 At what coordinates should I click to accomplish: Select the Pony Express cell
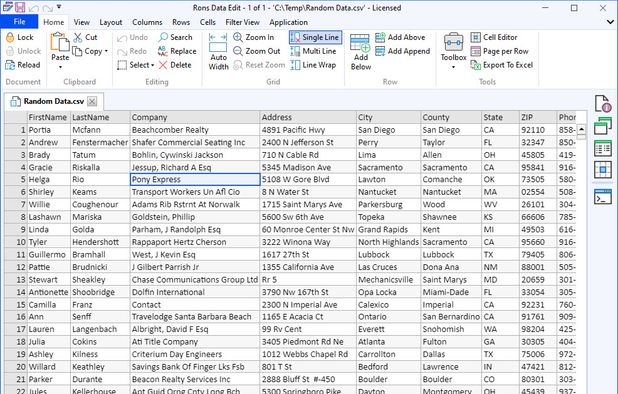click(x=195, y=180)
